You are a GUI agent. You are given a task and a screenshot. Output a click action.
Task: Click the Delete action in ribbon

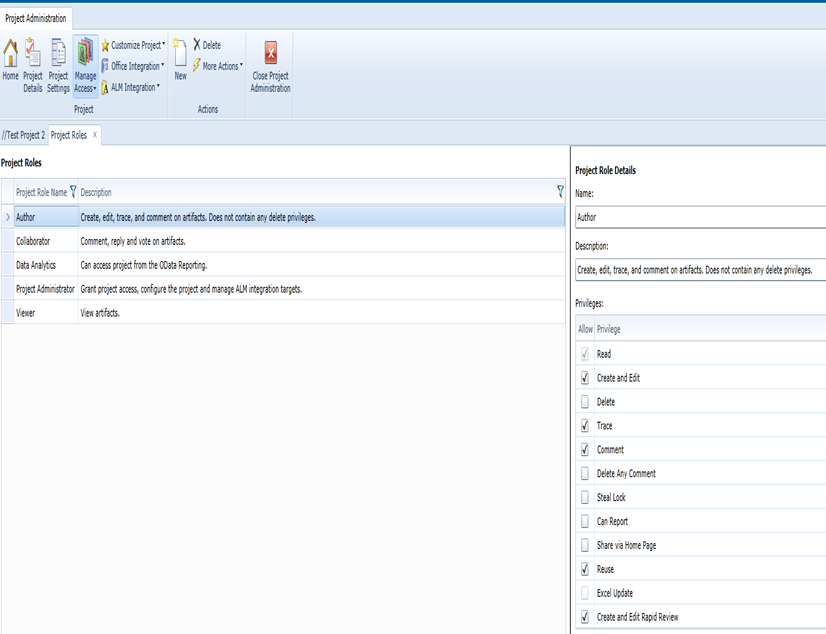207,45
